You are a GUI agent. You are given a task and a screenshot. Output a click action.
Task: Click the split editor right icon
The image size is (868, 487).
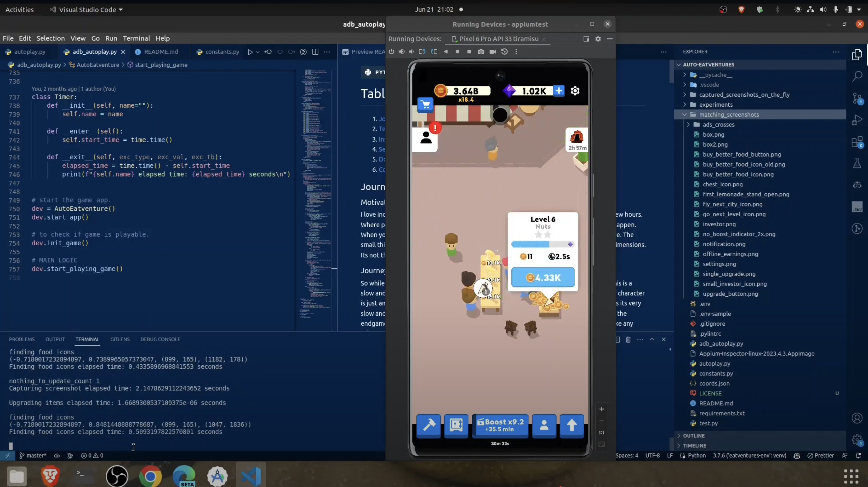click(x=315, y=52)
